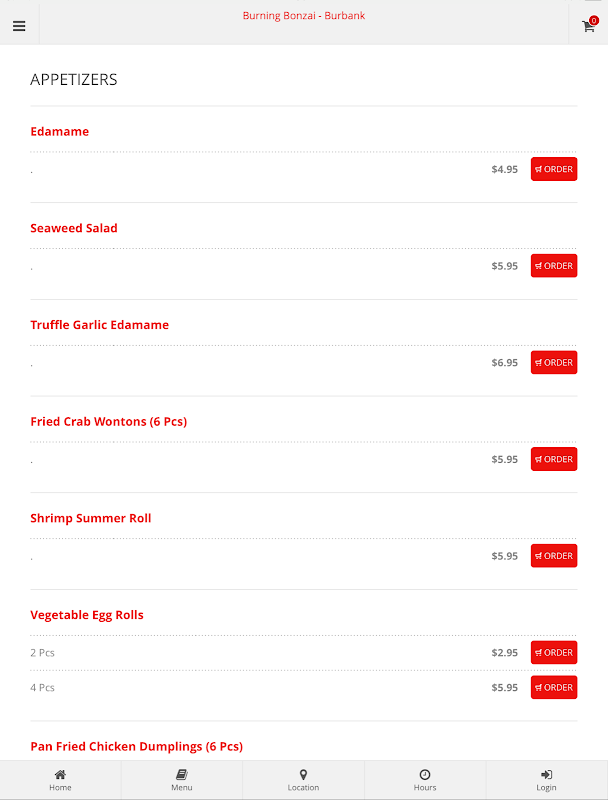Order the Edamame for $4.95
Image resolution: width=608 pixels, height=800 pixels.
(x=554, y=169)
